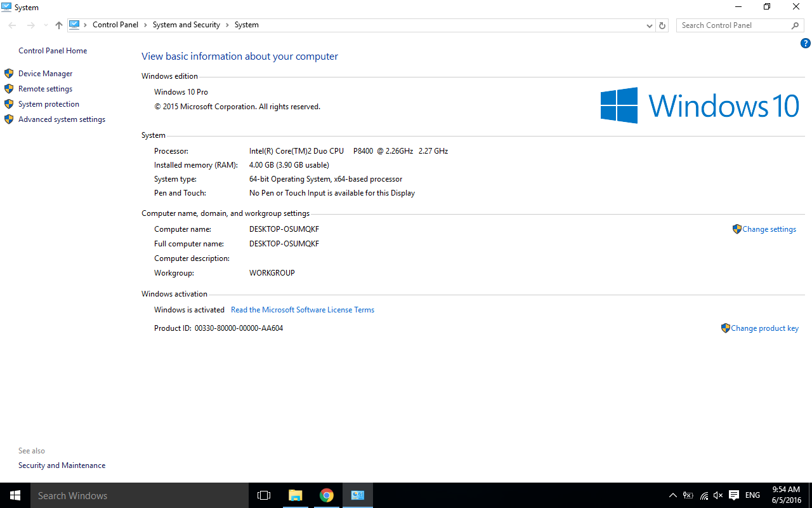Open Google Chrome from taskbar
The width and height of the screenshot is (812, 508).
coord(326,495)
